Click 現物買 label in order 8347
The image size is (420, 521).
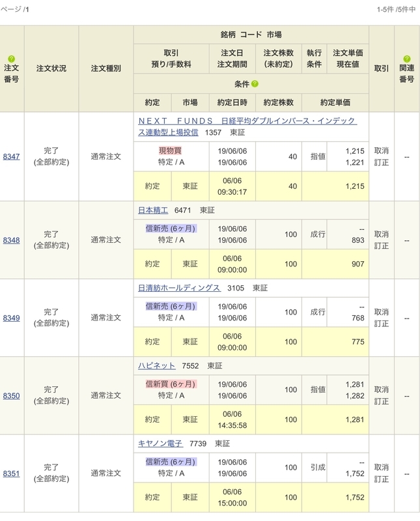pyautogui.click(x=170, y=151)
